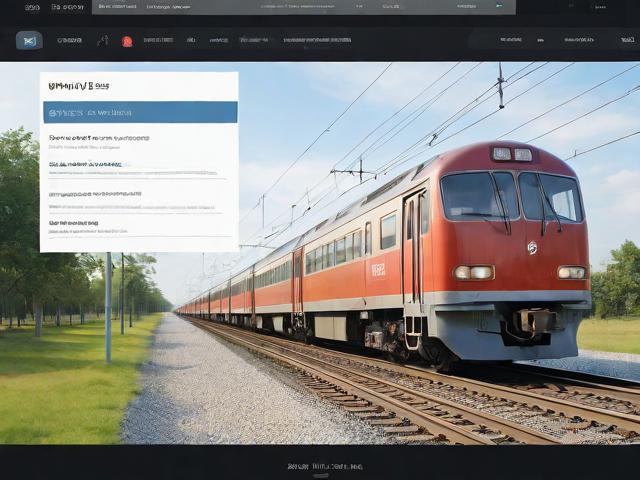Screen dimensions: 640x480
Task: Click the caption text in the bottom footer bar
Action: [324, 466]
